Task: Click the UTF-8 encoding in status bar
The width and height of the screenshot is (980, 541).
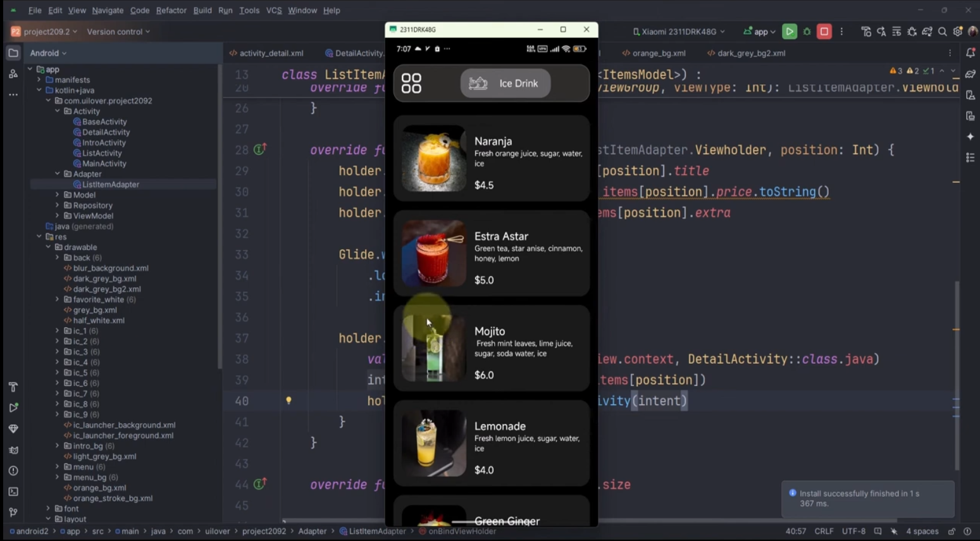Action: tap(853, 532)
